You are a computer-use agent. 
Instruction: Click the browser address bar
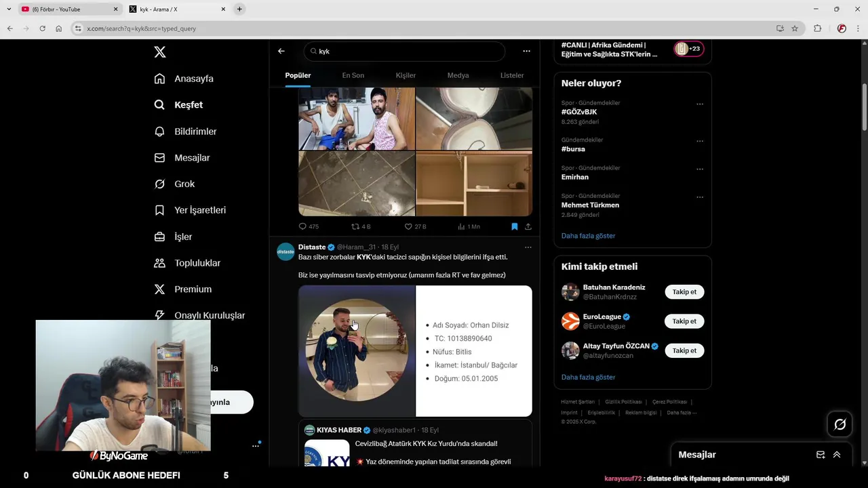pos(427,28)
